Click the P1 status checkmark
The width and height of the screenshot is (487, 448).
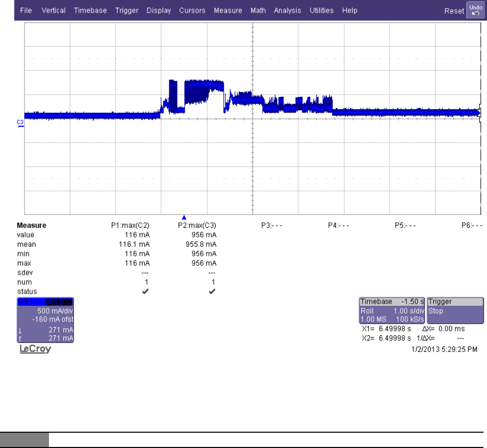pyautogui.click(x=146, y=291)
